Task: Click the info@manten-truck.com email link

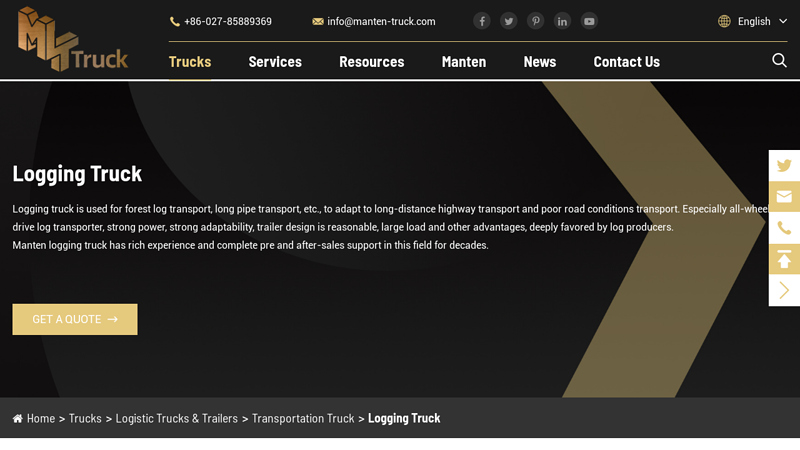Action: click(380, 21)
